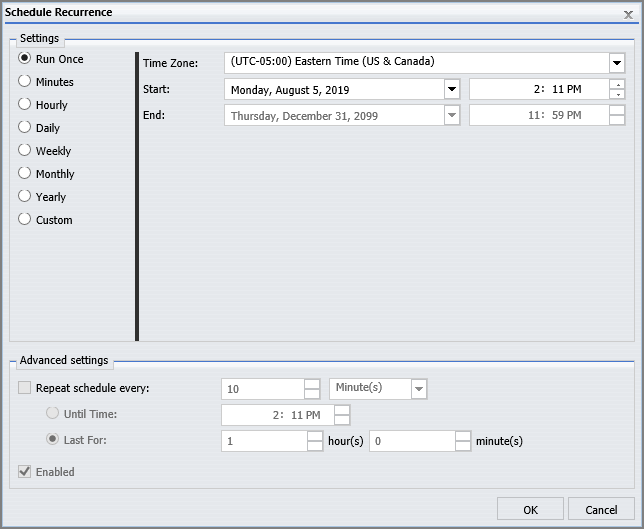
Task: Confirm the schedule with OK button
Action: coord(530,509)
